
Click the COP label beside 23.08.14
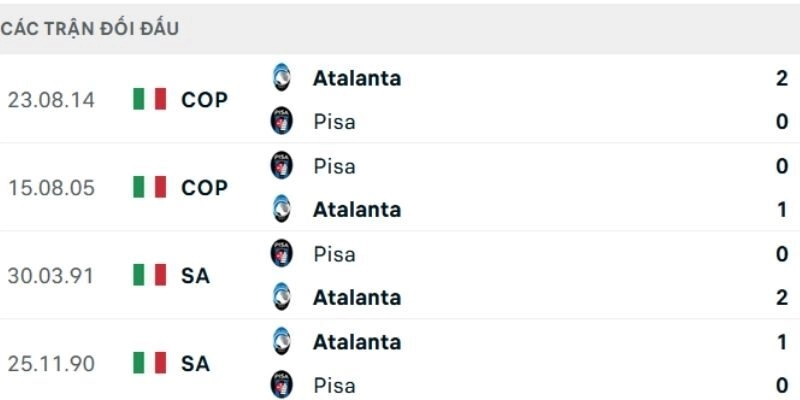point(205,99)
